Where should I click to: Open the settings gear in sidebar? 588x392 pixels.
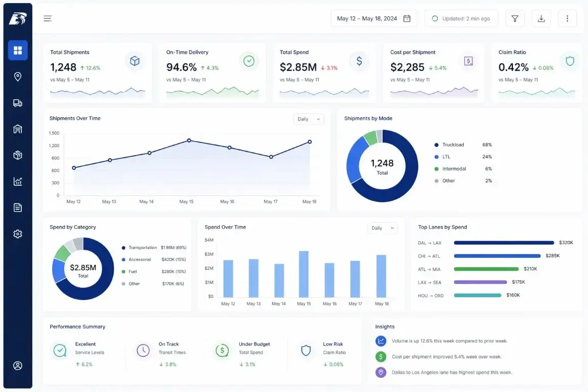click(x=18, y=234)
